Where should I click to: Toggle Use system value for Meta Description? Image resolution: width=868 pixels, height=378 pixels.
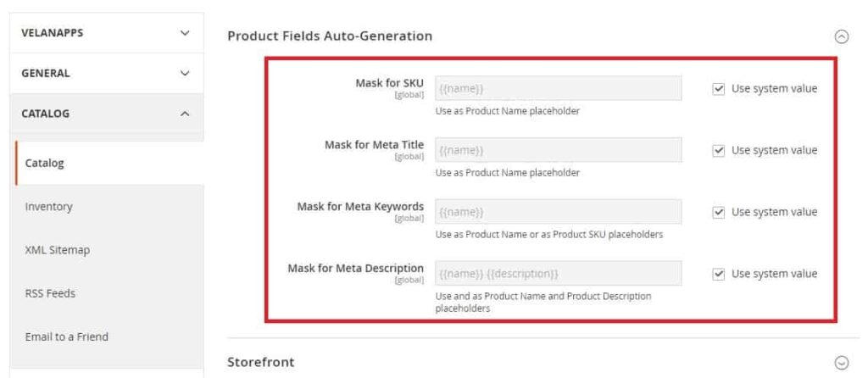click(718, 274)
